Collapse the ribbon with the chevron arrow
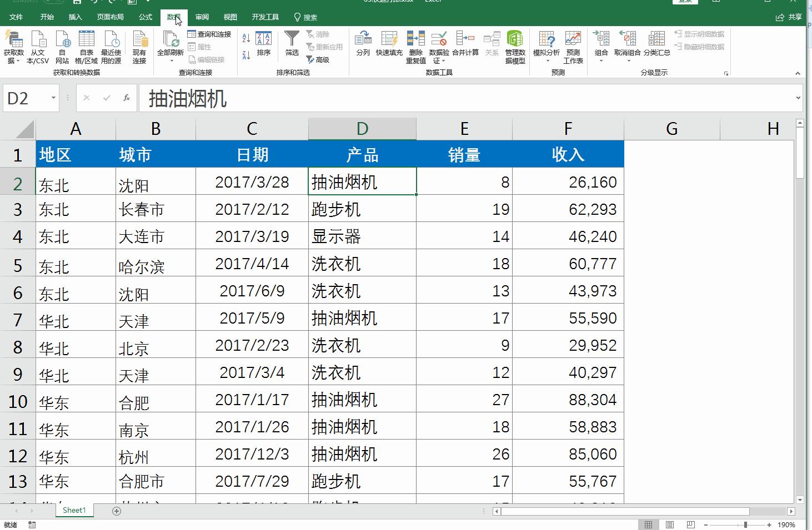 (x=798, y=72)
